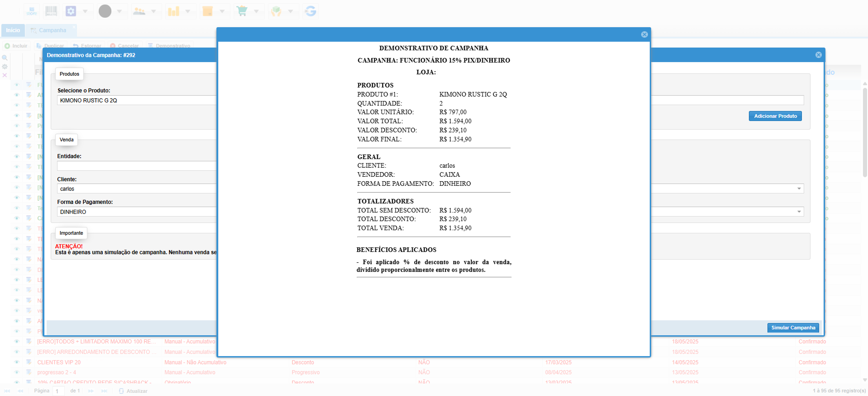Open the people group toolbar icon

click(139, 11)
